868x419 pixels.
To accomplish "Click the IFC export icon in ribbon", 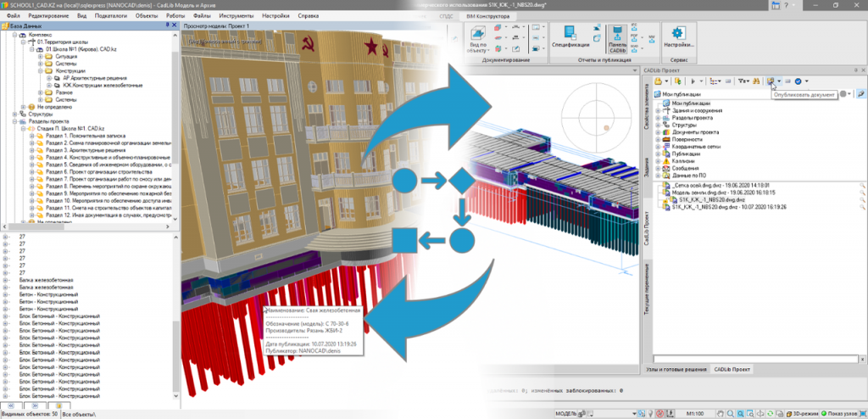I will coord(634,27).
